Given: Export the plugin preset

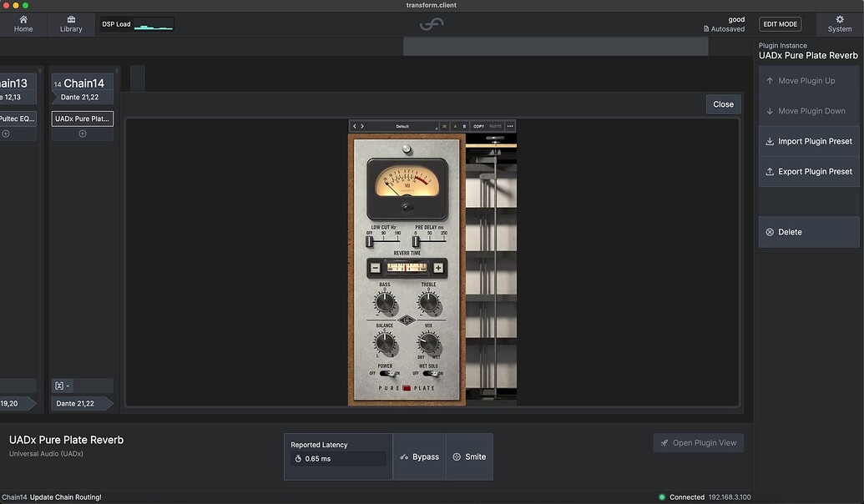Looking at the screenshot, I should [808, 171].
